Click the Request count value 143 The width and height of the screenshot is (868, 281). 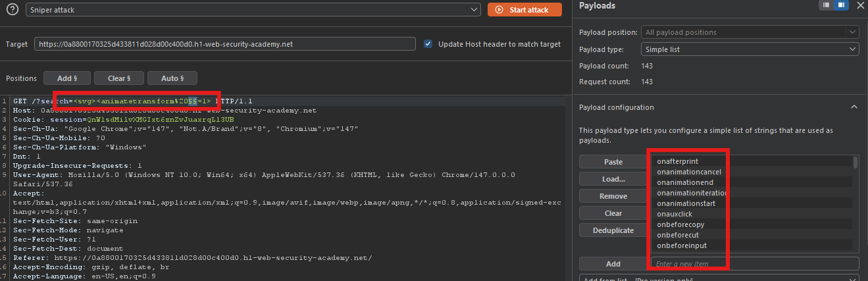(x=647, y=82)
